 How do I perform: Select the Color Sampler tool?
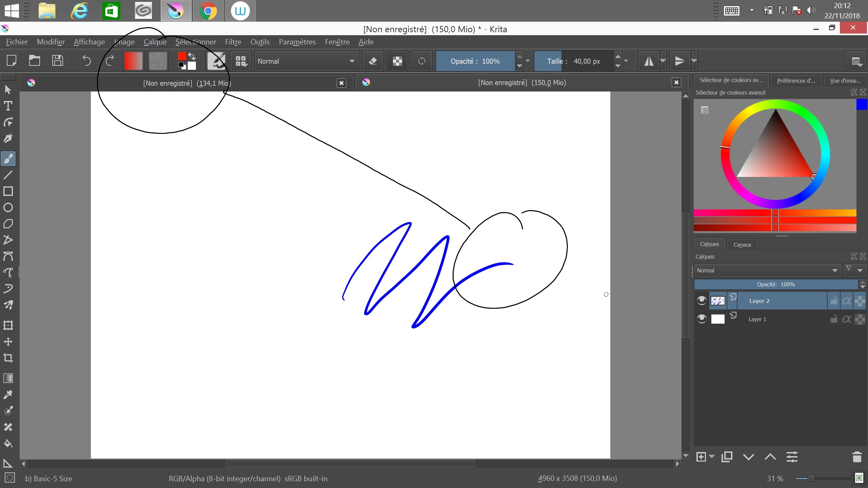(8, 394)
